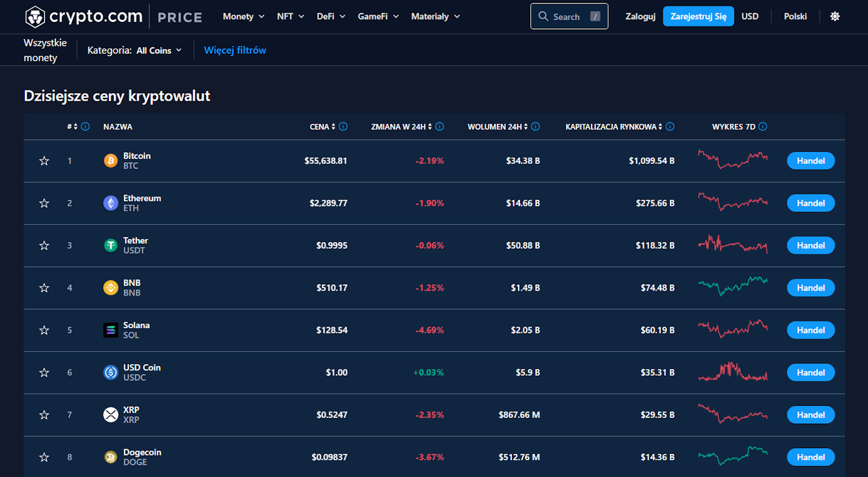Screen dimensions: 868x477
Task: Click USD Coin change +0.03%
Action: coord(428,372)
